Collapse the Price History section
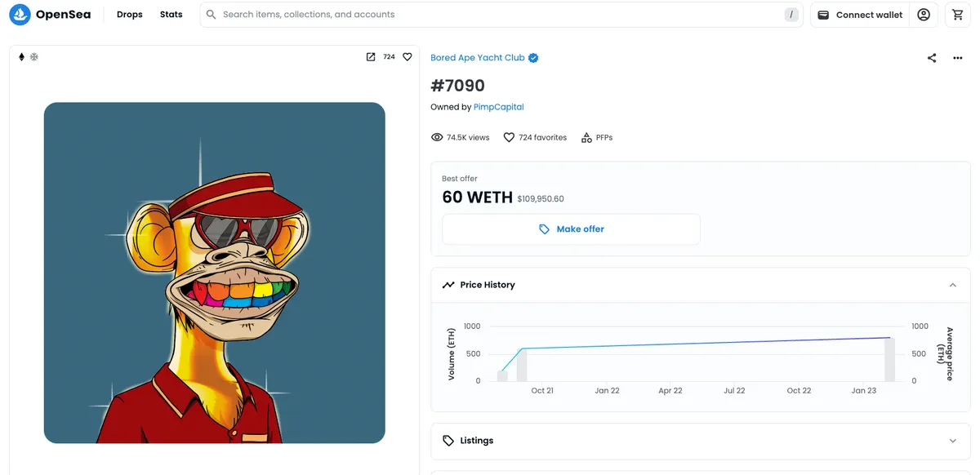Screen dimensions: 980x475 tap(952, 285)
